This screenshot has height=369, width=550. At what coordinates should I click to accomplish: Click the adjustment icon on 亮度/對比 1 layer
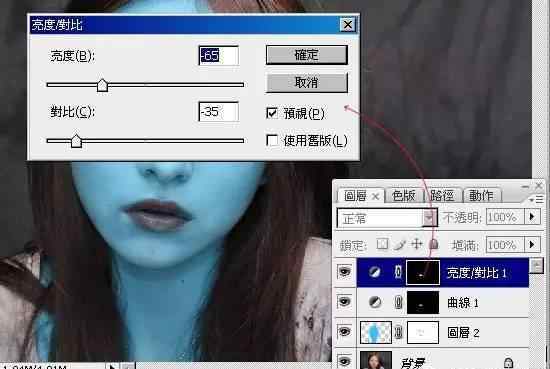[x=375, y=272]
